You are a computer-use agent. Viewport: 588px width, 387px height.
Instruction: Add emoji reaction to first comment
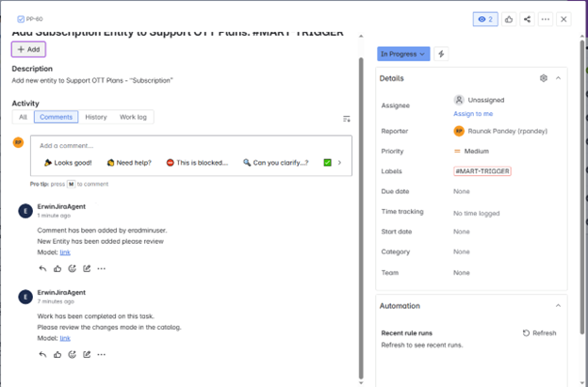coord(72,268)
